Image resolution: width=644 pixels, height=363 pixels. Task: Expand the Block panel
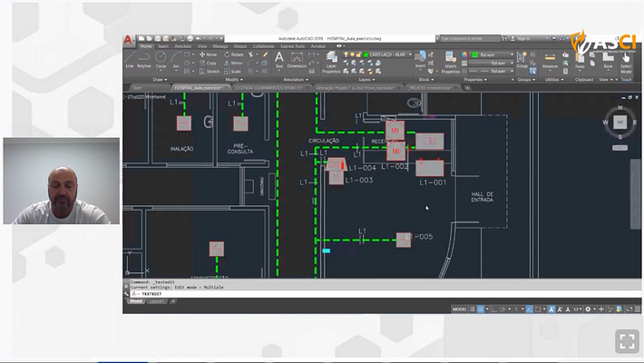[x=426, y=80]
